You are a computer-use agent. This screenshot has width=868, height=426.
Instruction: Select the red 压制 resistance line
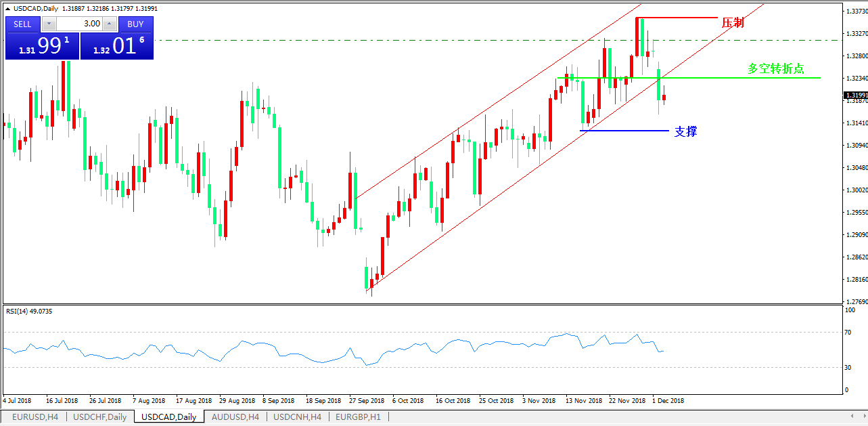pyautogui.click(x=677, y=18)
